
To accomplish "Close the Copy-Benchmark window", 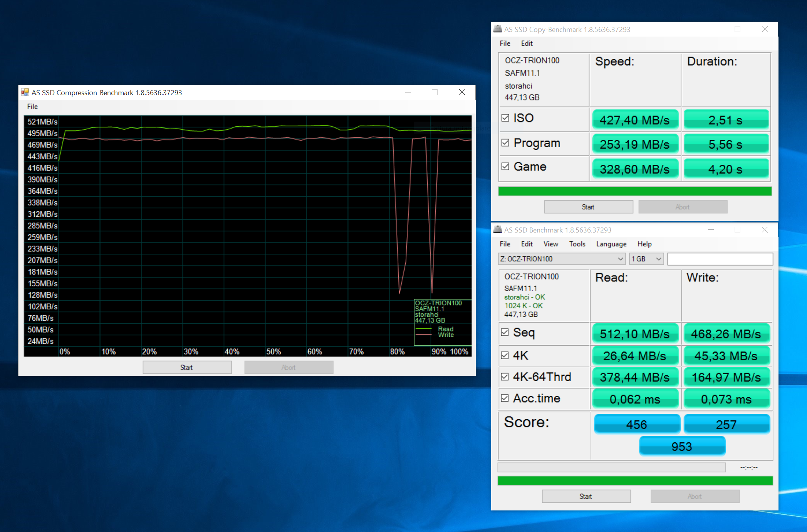I will tap(765, 29).
